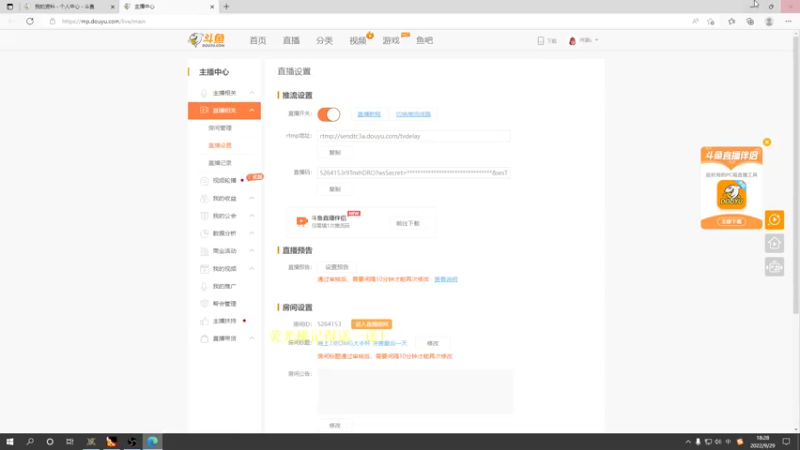Expand the 商业活动 section chevron
Image resolution: width=800 pixels, height=450 pixels.
click(x=252, y=251)
